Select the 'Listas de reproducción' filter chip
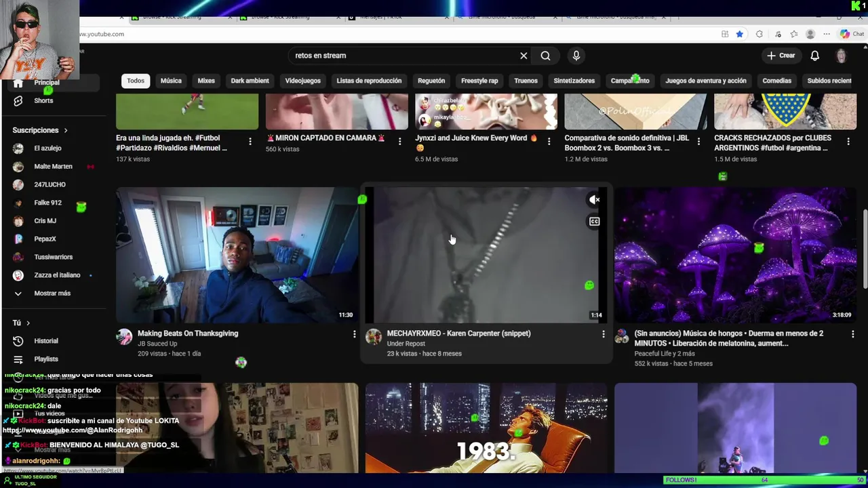Viewport: 868px width, 488px height. 369,81
